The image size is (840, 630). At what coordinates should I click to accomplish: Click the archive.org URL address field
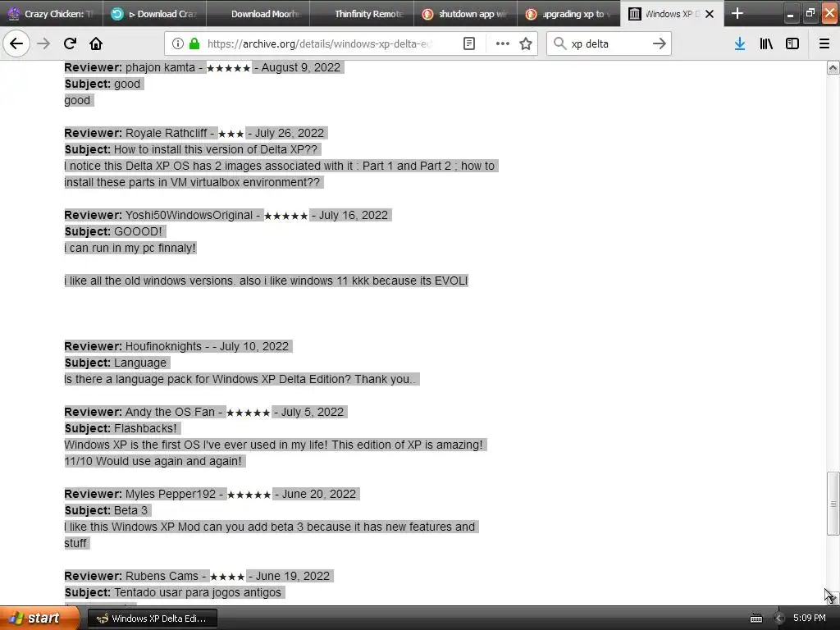click(x=321, y=43)
